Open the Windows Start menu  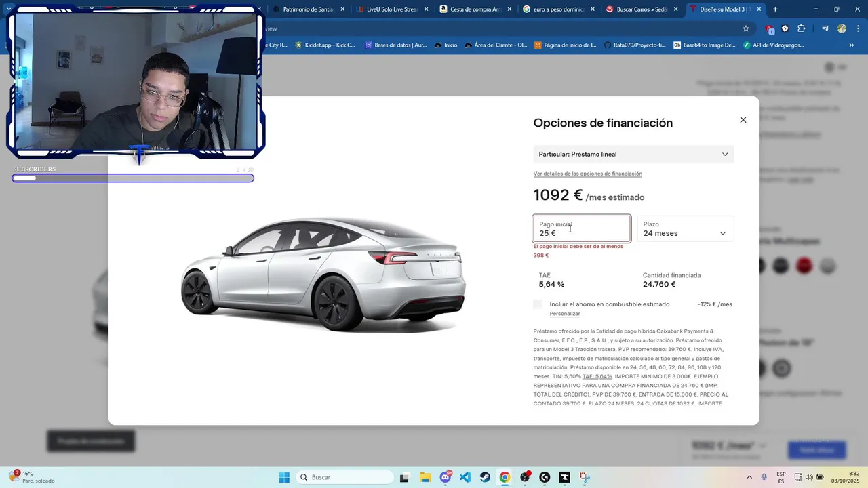[x=284, y=477]
